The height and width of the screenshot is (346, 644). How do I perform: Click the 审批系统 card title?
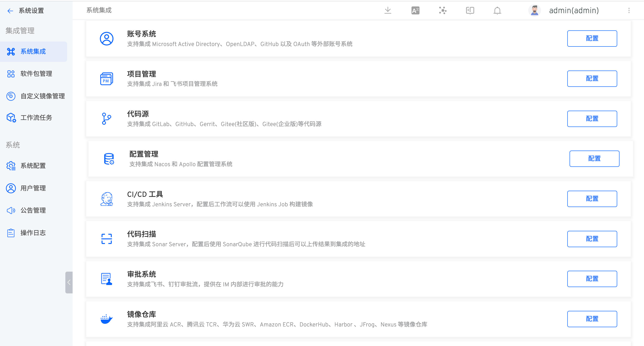tap(142, 274)
